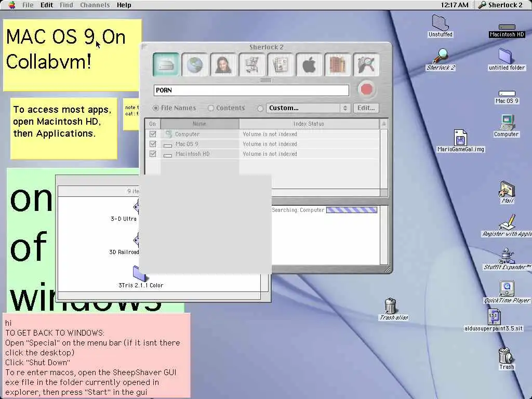The height and width of the screenshot is (399, 532).
Task: Select the Files hard drive channel in Sherlock
Action: [x=166, y=64]
